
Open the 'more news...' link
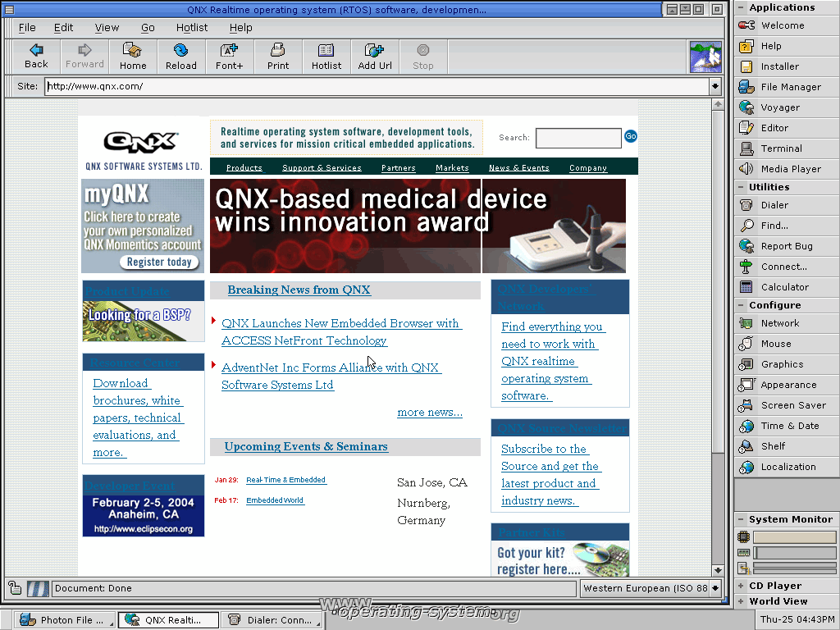tap(430, 412)
